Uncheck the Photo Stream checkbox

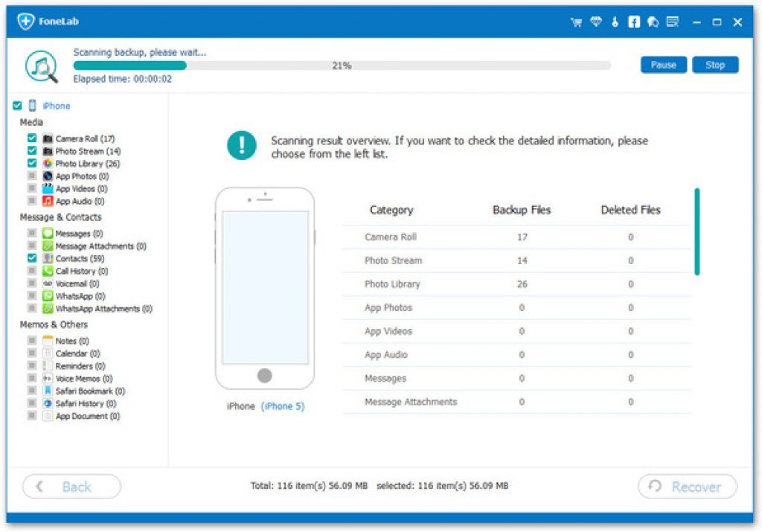(x=32, y=150)
